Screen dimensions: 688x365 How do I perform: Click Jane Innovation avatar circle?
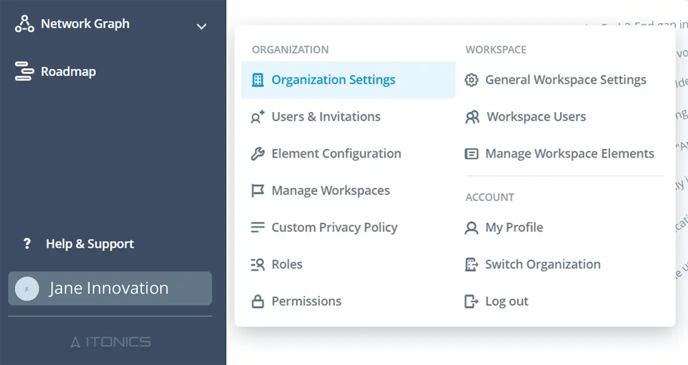27,289
